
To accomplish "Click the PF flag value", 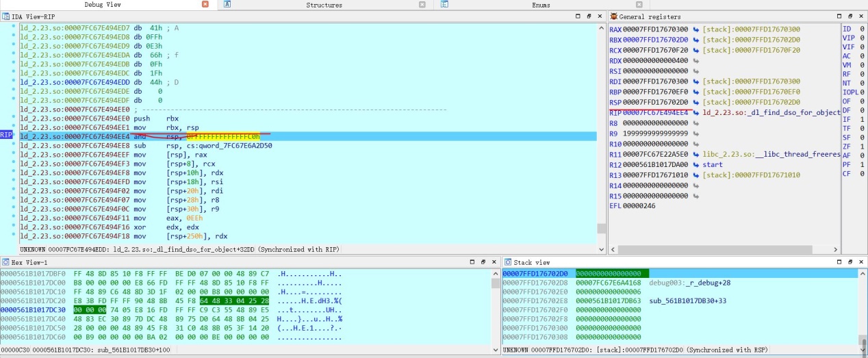I will coord(864,164).
